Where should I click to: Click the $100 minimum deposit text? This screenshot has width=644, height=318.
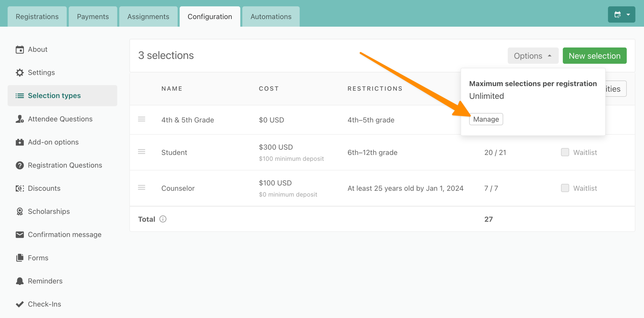(x=291, y=159)
